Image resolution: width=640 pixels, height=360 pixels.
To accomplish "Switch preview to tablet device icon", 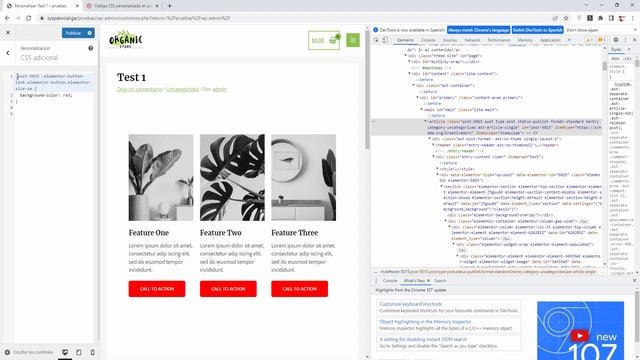I will point(79,352).
